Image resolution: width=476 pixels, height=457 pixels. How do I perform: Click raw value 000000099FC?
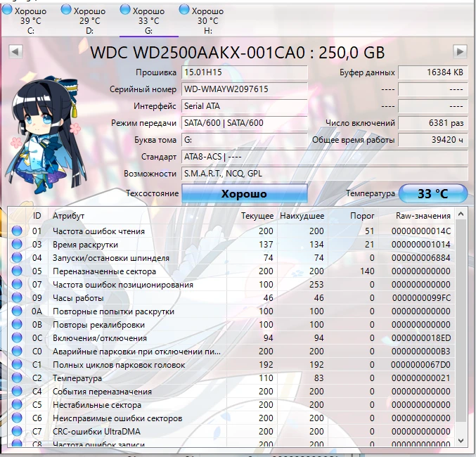pyautogui.click(x=421, y=298)
